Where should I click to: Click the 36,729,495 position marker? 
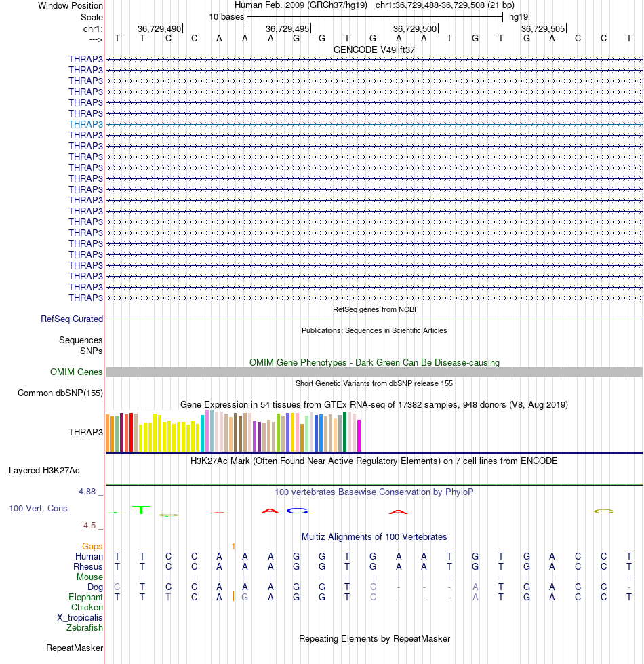click(287, 28)
